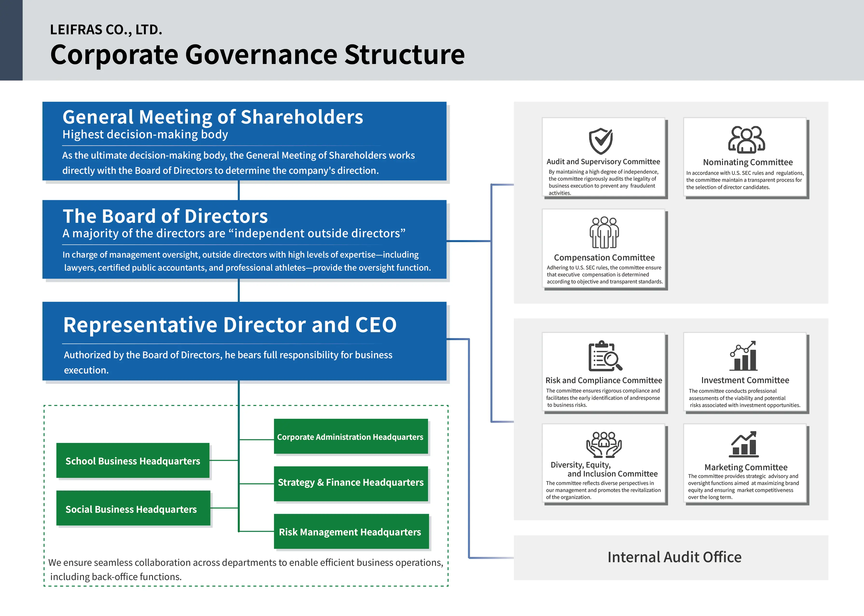Click the description "The committee ensures rigorous compliance"
This screenshot has width=864, height=616.
[603, 398]
